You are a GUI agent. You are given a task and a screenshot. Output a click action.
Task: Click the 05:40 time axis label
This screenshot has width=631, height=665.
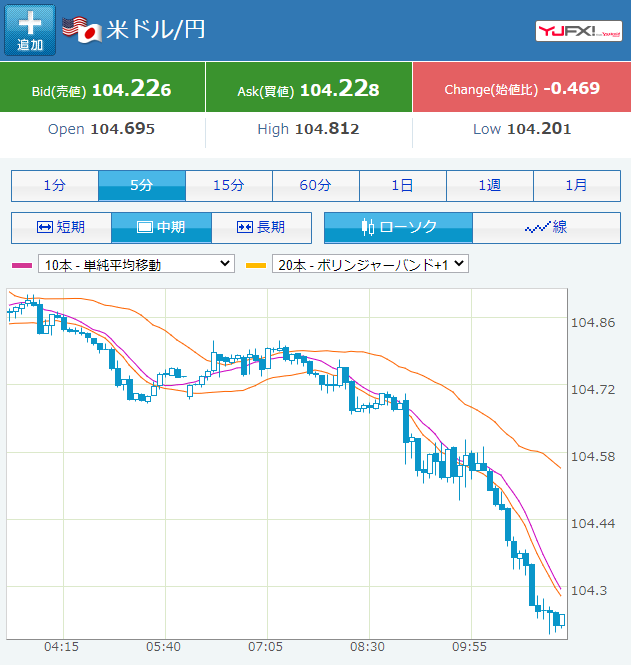click(163, 647)
